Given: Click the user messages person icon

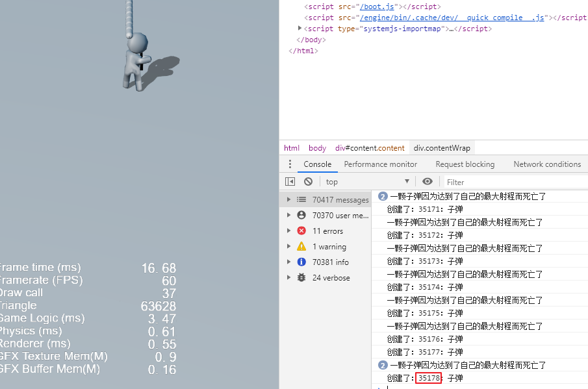Looking at the screenshot, I should [x=301, y=215].
